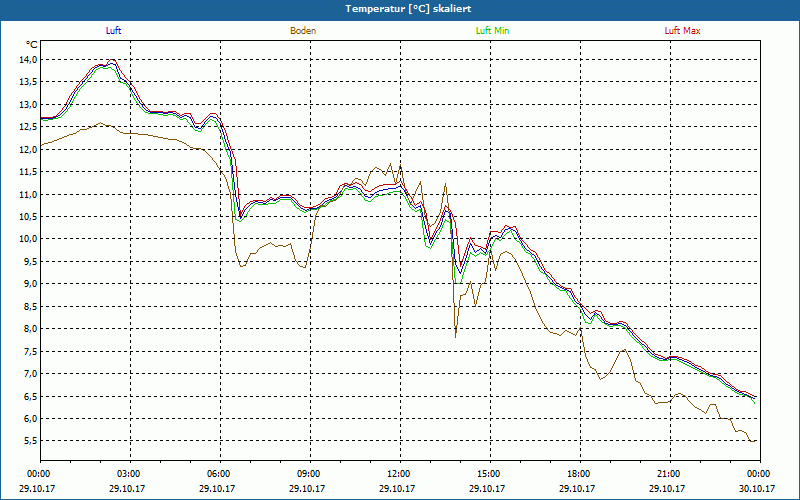Viewport: 800px width, 500px height.
Task: Click the 12:00 time axis label
Action: click(400, 474)
